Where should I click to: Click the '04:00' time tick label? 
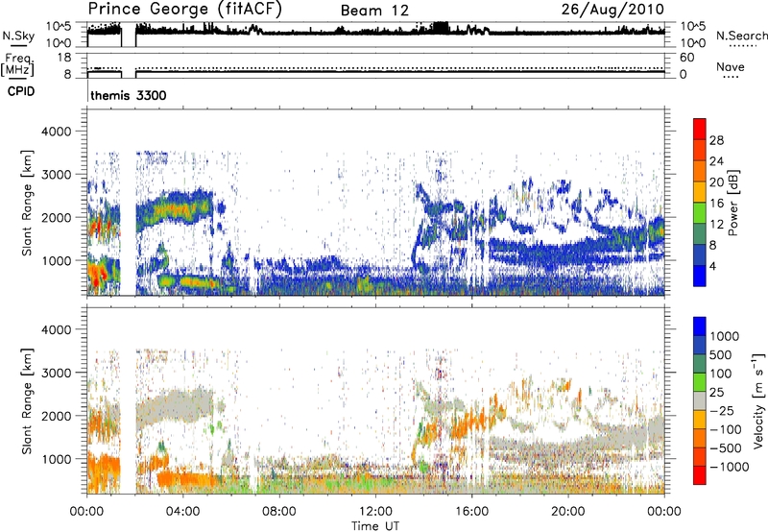pos(182,512)
